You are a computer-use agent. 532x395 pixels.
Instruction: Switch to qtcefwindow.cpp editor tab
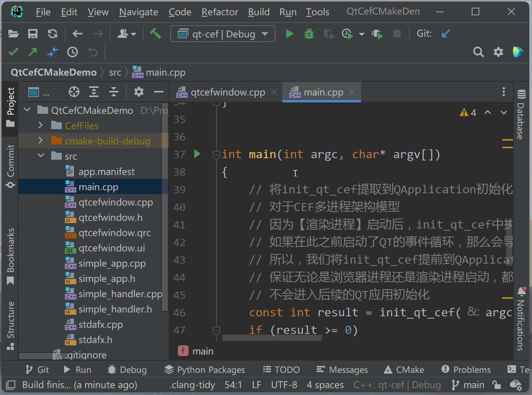click(x=227, y=92)
